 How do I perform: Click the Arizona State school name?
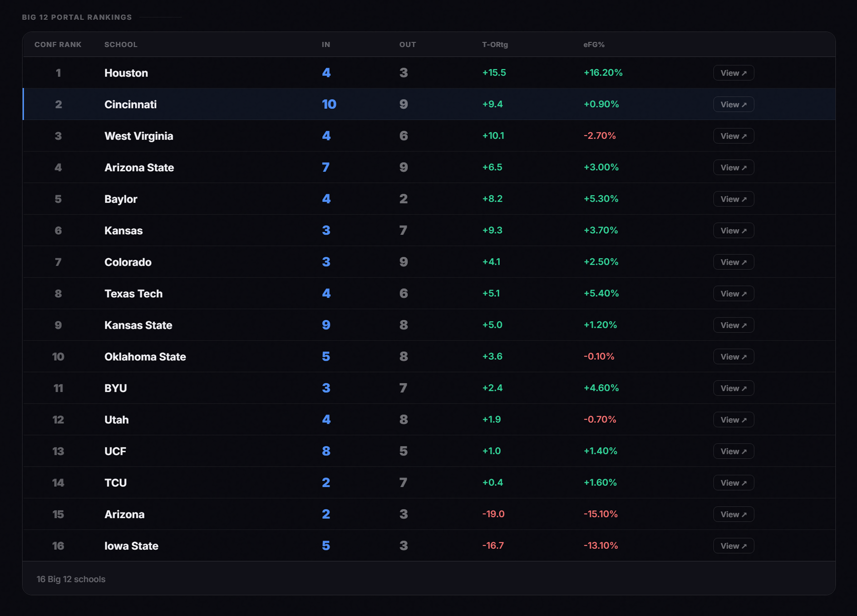(139, 167)
